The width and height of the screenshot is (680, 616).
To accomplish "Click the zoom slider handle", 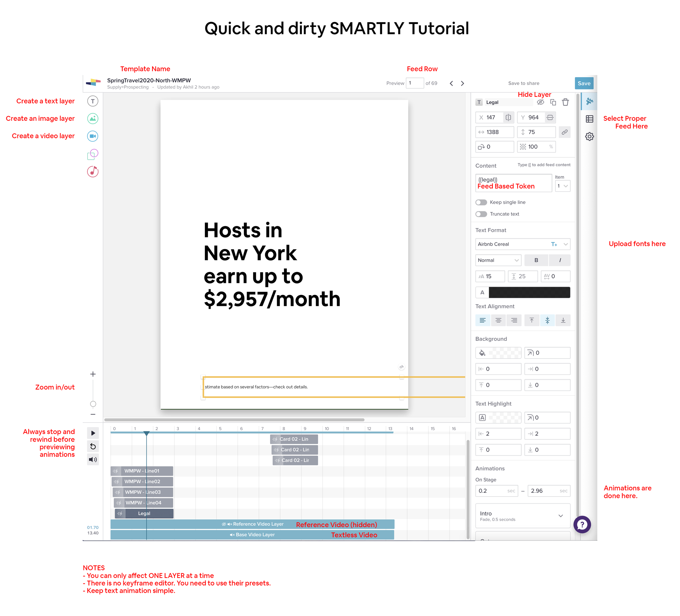I will [x=93, y=404].
